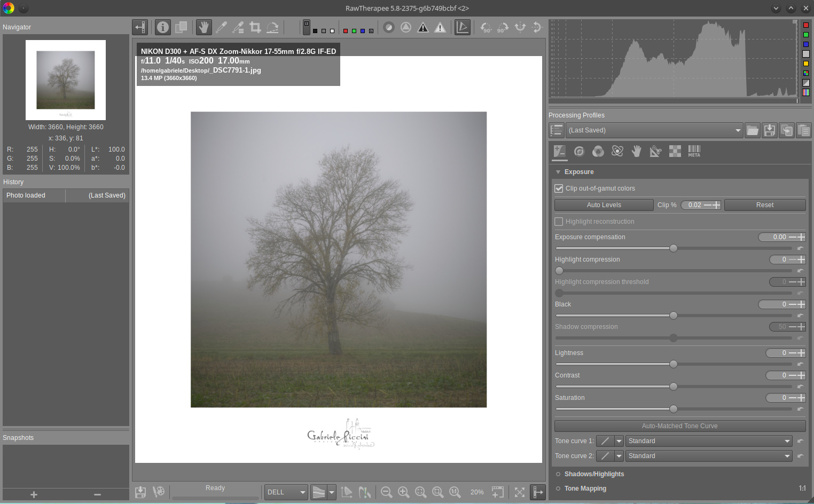Screen dimensions: 814x504
Task: Uncheck Clip out-of-gamut colors
Action: click(x=559, y=188)
